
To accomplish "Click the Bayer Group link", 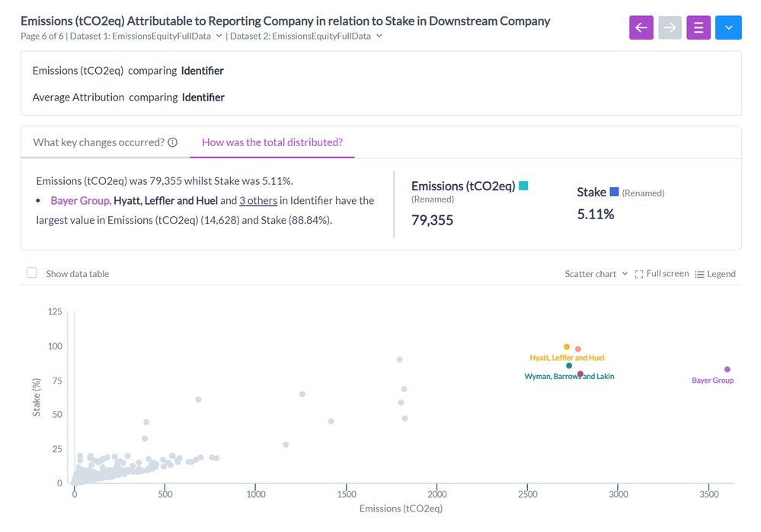I will tap(80, 201).
